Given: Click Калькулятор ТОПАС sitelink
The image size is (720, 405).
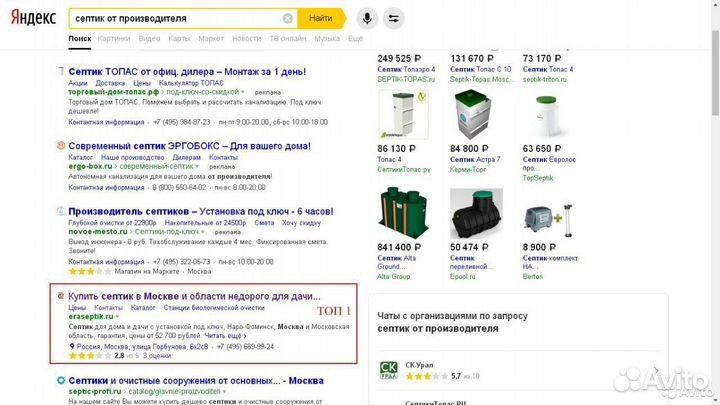Looking at the screenshot, I should click(191, 83).
